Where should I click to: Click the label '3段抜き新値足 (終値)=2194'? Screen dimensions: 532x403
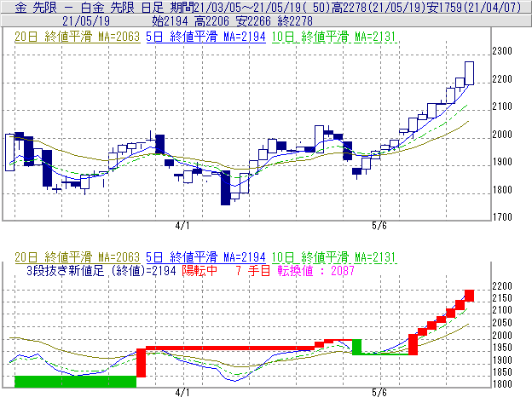(x=101, y=271)
